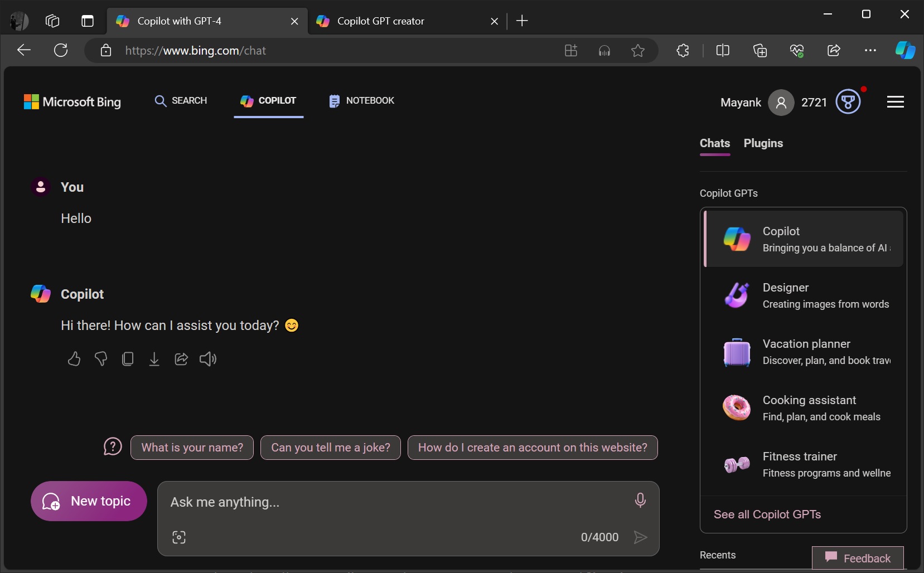Open the app available grid icon in address bar
The image size is (924, 573).
tap(571, 51)
